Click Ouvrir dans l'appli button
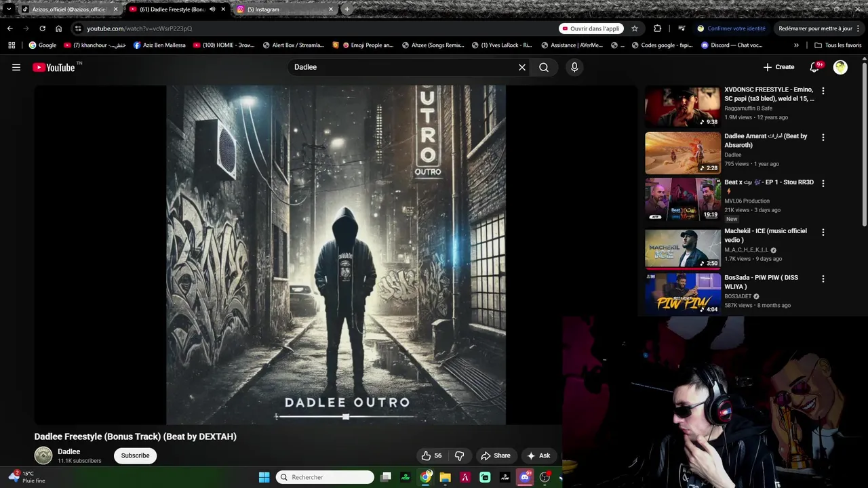 point(590,28)
